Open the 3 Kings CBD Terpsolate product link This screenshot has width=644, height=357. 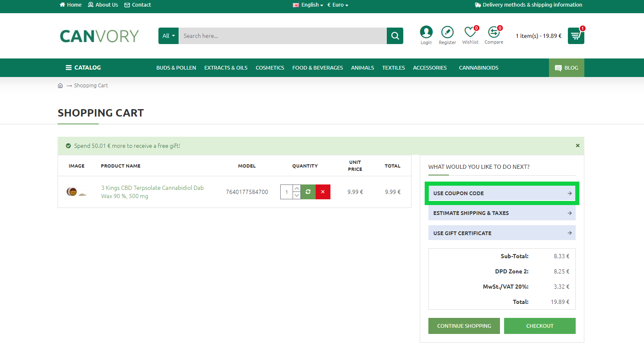point(153,192)
